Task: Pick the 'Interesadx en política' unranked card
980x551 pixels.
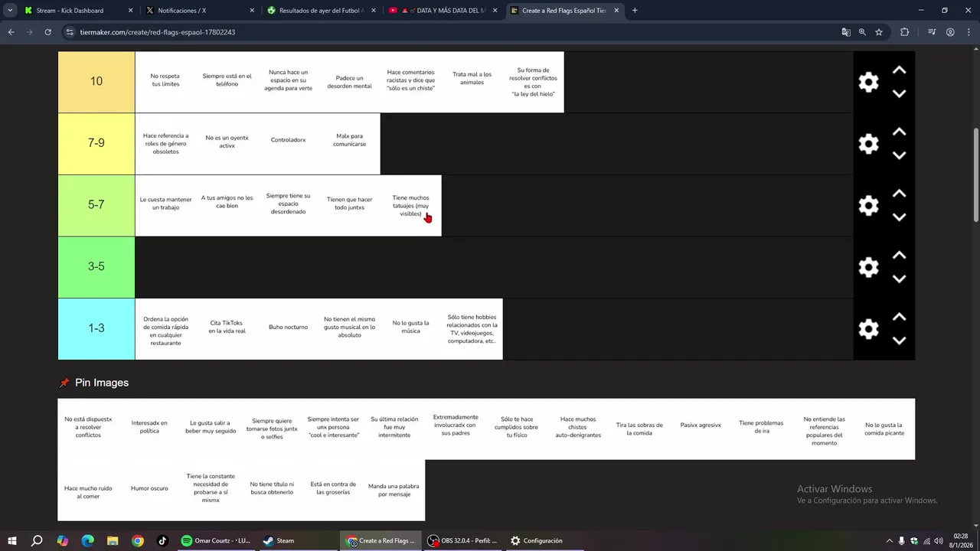Action: click(x=149, y=429)
